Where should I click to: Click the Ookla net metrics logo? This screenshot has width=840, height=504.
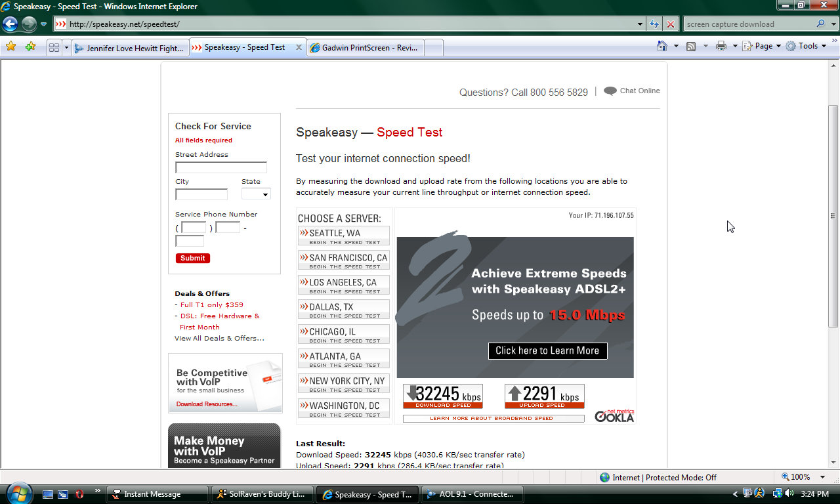pos(615,415)
